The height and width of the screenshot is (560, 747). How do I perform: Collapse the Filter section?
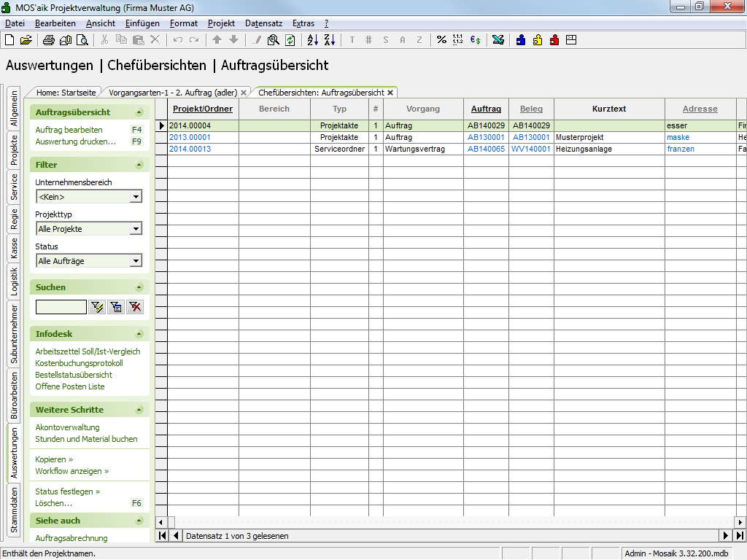(139, 165)
